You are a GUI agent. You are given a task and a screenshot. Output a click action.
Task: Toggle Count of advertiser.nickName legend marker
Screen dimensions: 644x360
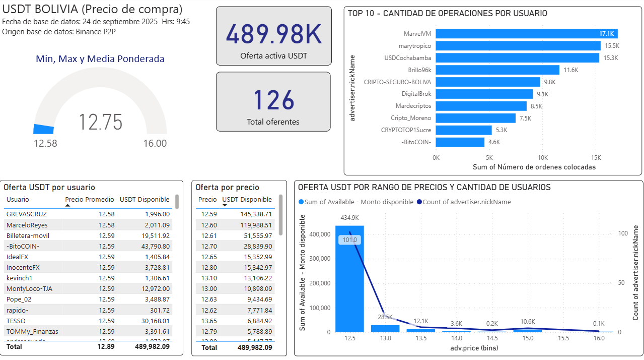[x=418, y=202]
